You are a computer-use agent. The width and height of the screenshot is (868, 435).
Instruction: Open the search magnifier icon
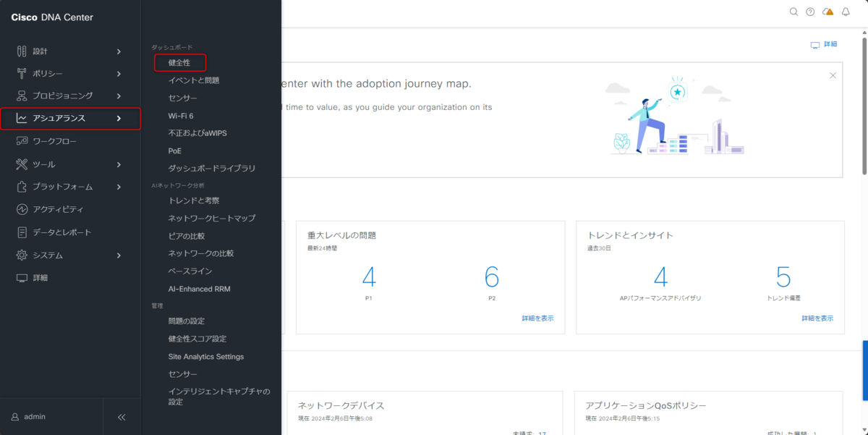793,12
